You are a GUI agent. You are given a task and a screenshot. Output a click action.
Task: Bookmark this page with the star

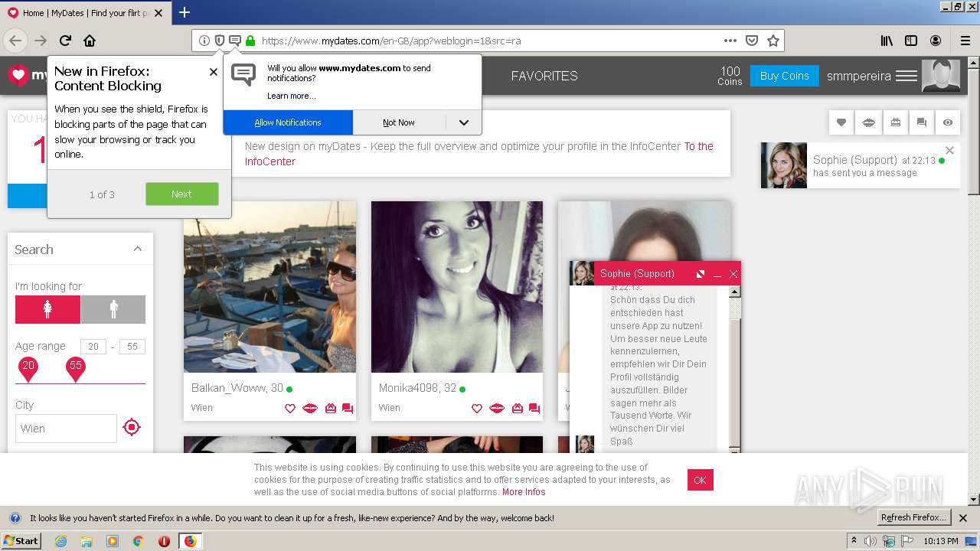(x=773, y=41)
